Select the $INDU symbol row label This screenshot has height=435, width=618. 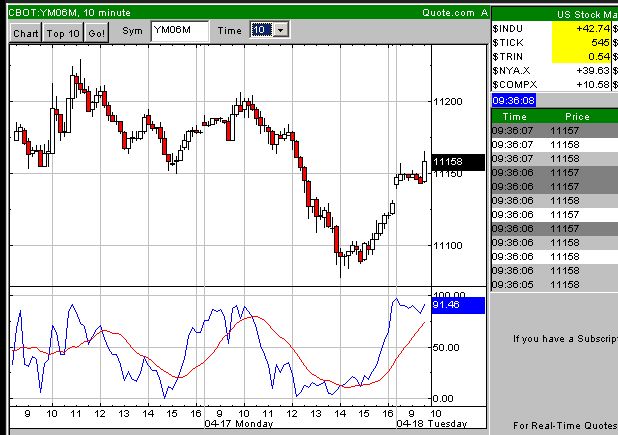point(508,29)
